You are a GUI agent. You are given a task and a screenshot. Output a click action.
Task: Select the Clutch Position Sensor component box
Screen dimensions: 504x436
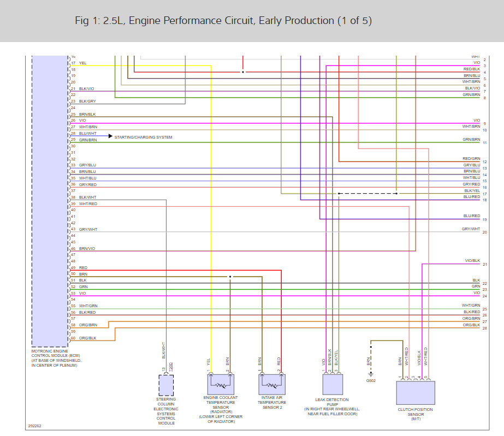416,392
